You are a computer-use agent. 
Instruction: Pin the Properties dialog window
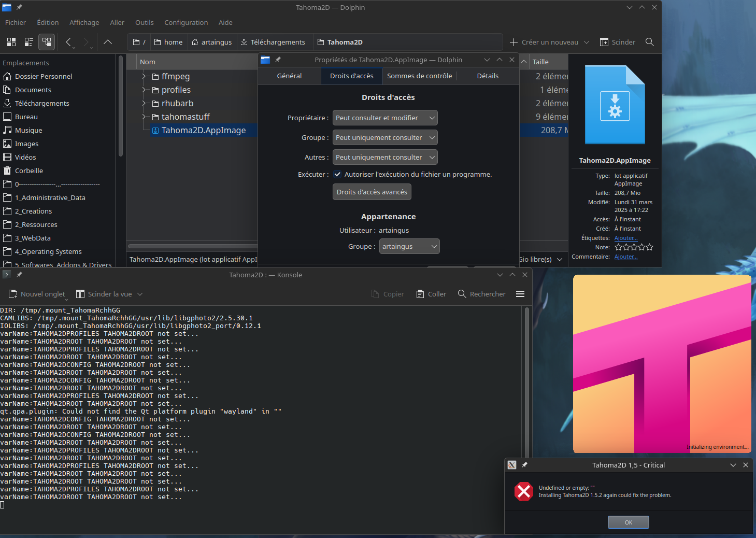point(278,60)
